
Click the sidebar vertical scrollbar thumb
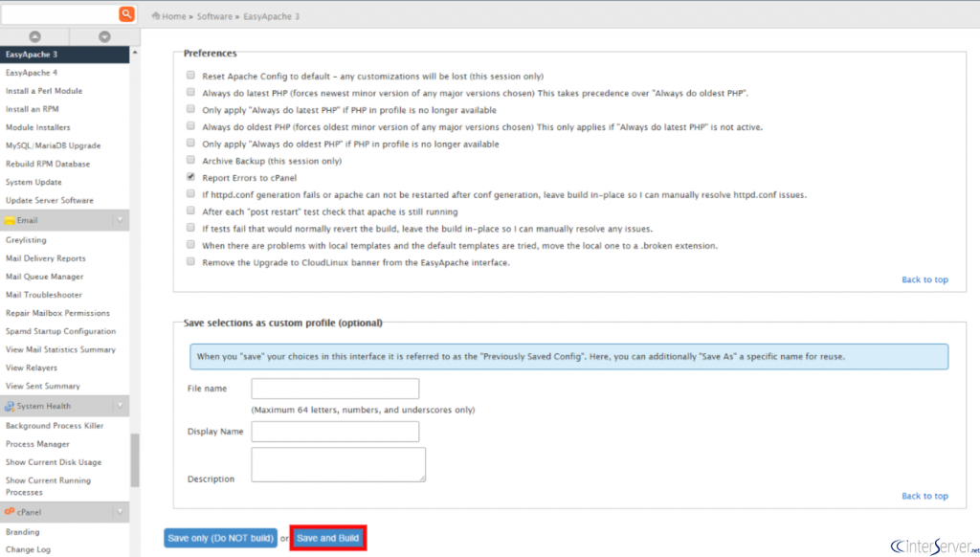pyautogui.click(x=135, y=460)
